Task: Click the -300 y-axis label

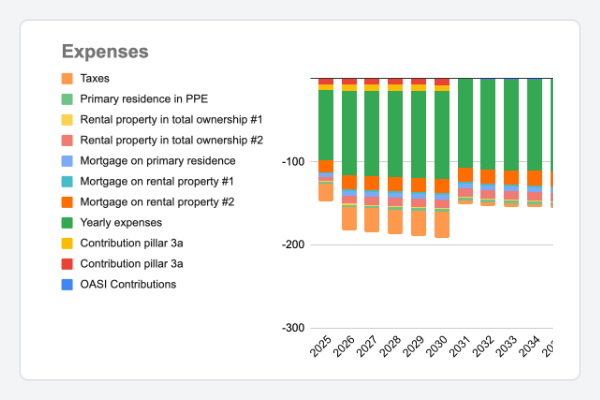Action: click(x=293, y=328)
